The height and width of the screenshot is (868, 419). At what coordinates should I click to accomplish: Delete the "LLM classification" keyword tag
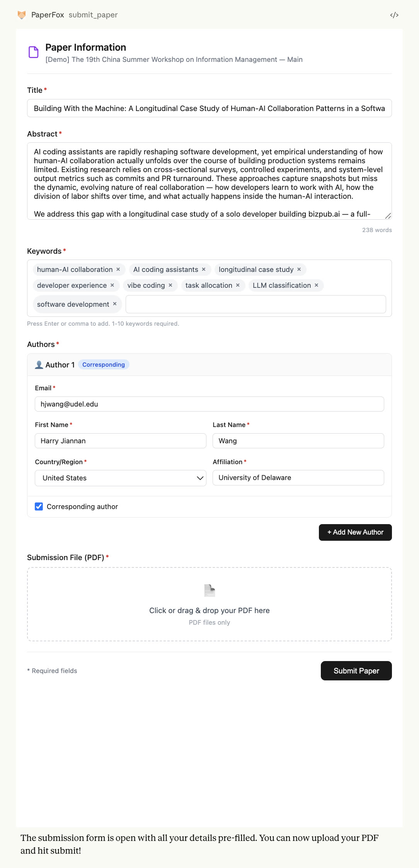(x=317, y=285)
